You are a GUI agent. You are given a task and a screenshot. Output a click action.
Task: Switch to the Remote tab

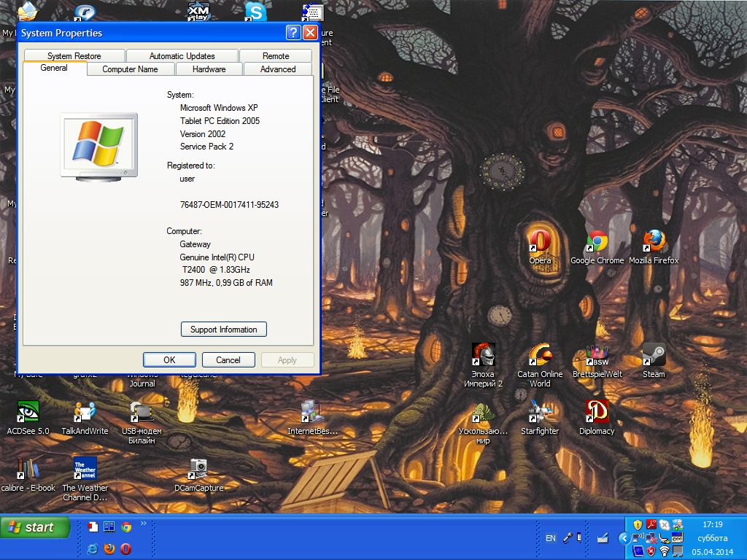point(276,55)
